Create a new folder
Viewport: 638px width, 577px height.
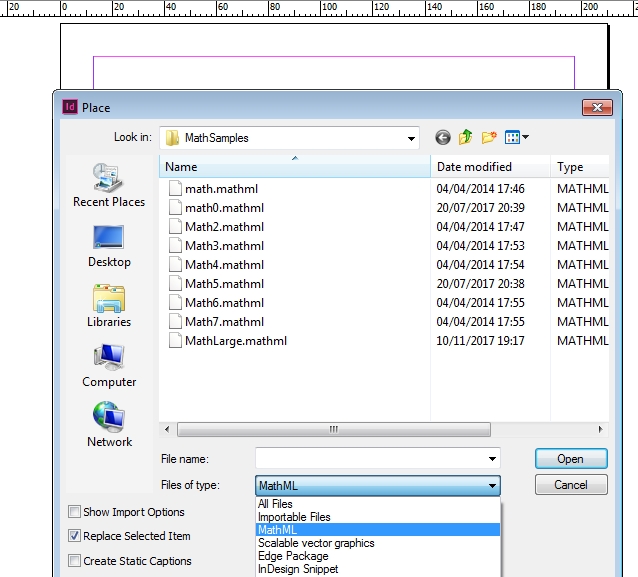489,138
